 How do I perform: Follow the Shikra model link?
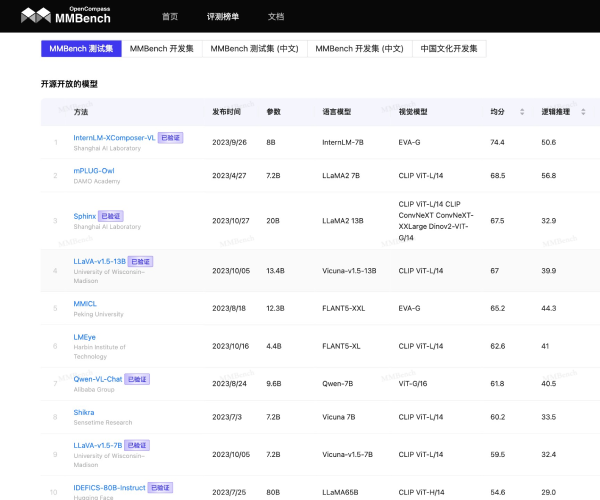coord(84,412)
